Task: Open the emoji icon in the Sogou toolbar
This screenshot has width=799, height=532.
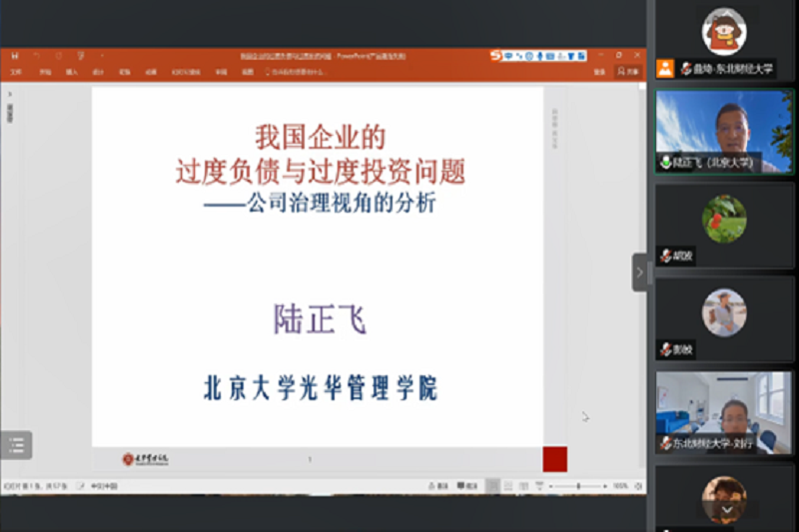Action: click(x=529, y=56)
